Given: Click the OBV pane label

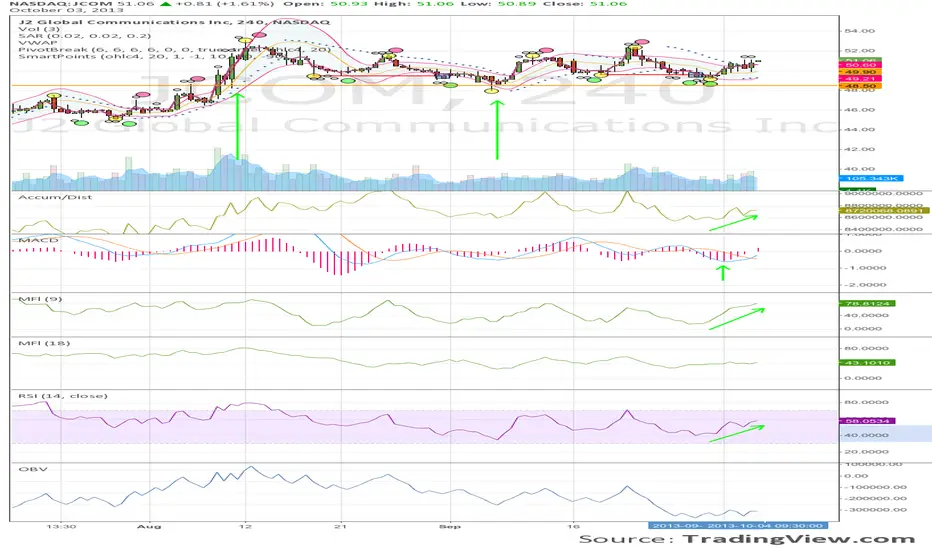Looking at the screenshot, I should click(33, 469).
